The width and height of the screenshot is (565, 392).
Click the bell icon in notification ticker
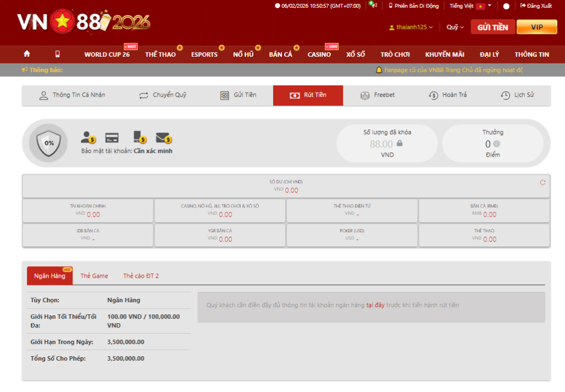(x=379, y=70)
